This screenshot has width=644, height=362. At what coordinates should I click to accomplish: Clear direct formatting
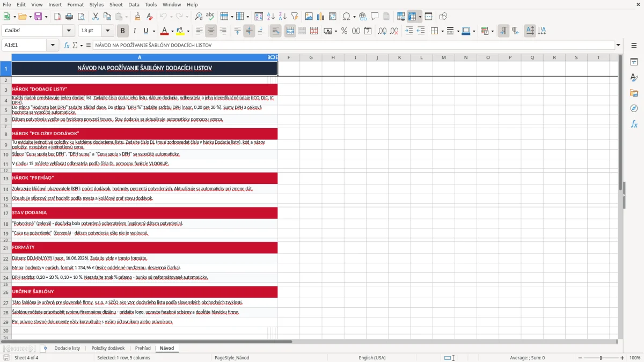(x=149, y=17)
